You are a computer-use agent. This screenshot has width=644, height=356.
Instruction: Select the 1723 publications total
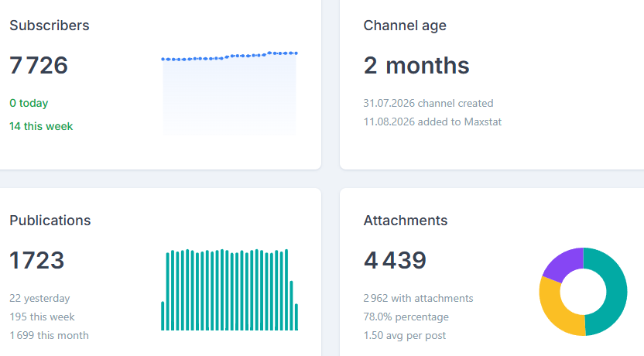(37, 260)
